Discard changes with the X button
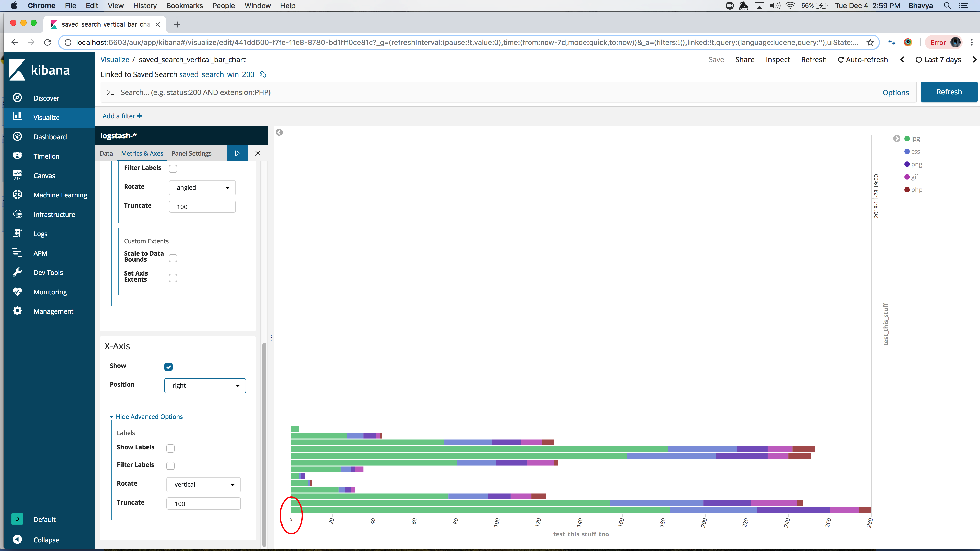This screenshot has width=980, height=551. click(258, 153)
